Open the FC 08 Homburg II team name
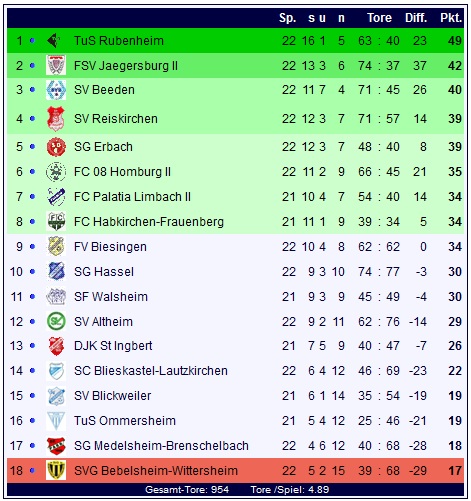This screenshot has width=471, height=501. coord(122,172)
